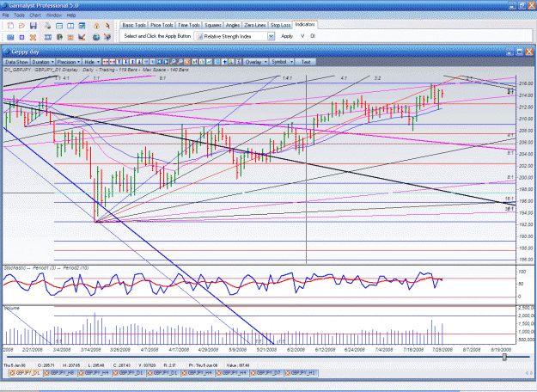The image size is (537, 392).
Task: Click the horizontal window tile icon
Action: coord(59,26)
